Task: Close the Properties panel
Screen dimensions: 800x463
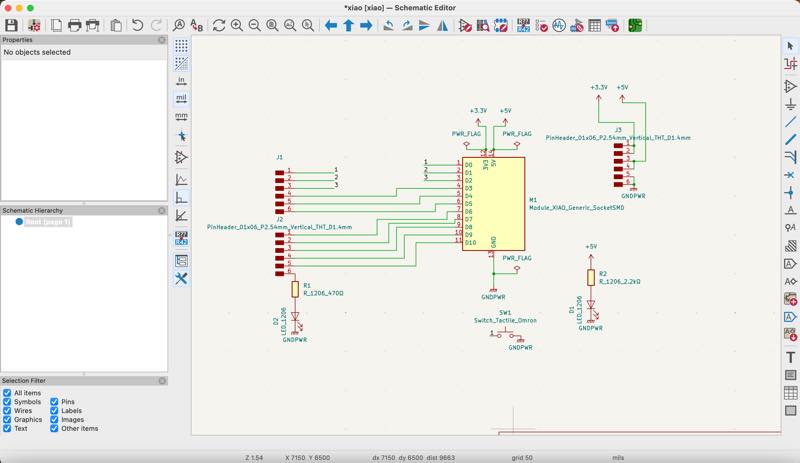Action: 162,40
